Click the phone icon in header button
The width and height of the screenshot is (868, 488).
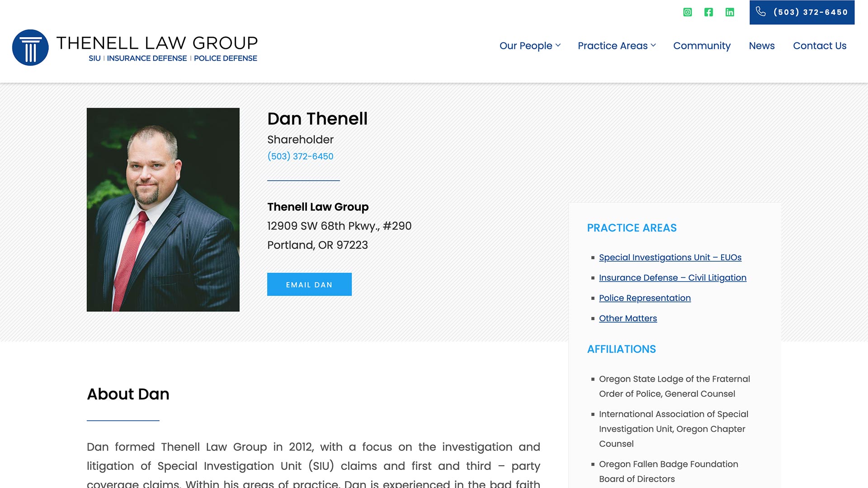(762, 12)
